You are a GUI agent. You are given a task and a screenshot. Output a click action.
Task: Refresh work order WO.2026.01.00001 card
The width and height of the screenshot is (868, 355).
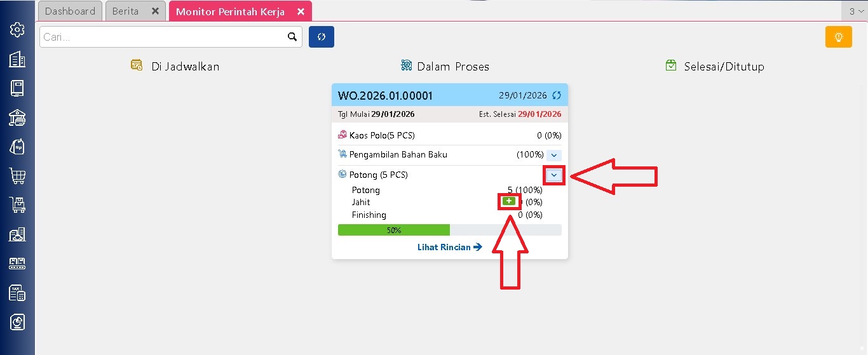pyautogui.click(x=557, y=95)
